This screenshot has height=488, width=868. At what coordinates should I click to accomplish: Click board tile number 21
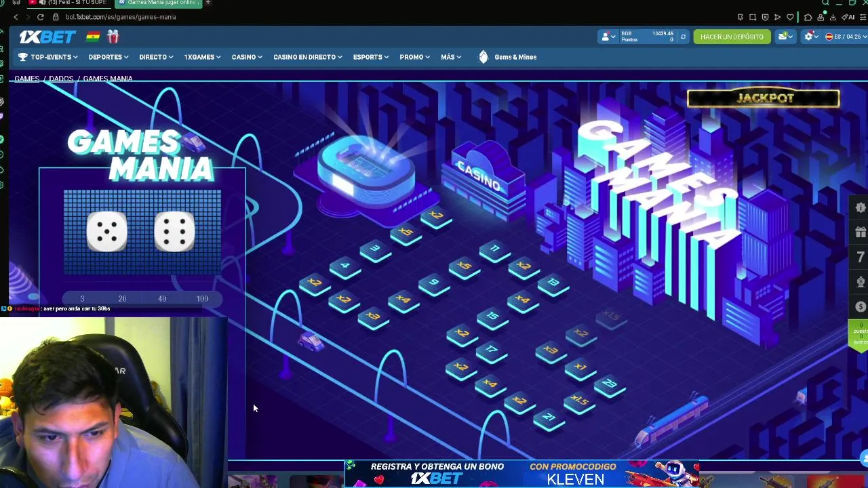[x=549, y=419]
